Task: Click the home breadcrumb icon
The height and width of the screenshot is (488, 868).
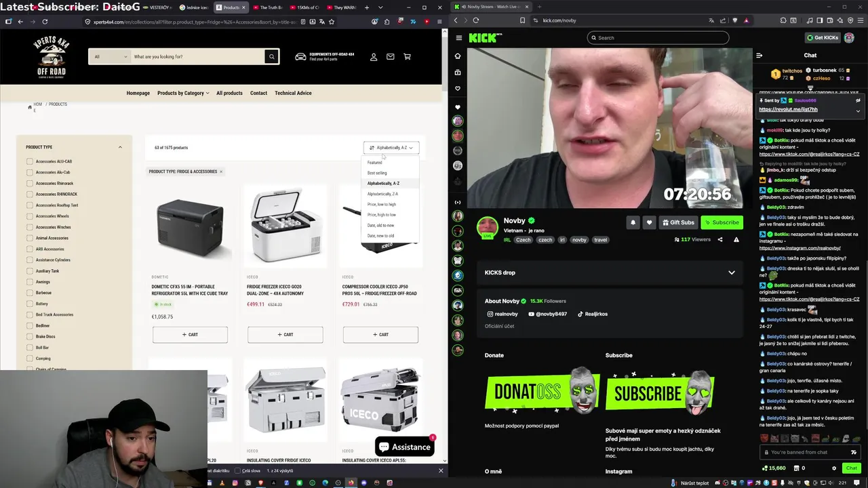Action: 29,107
